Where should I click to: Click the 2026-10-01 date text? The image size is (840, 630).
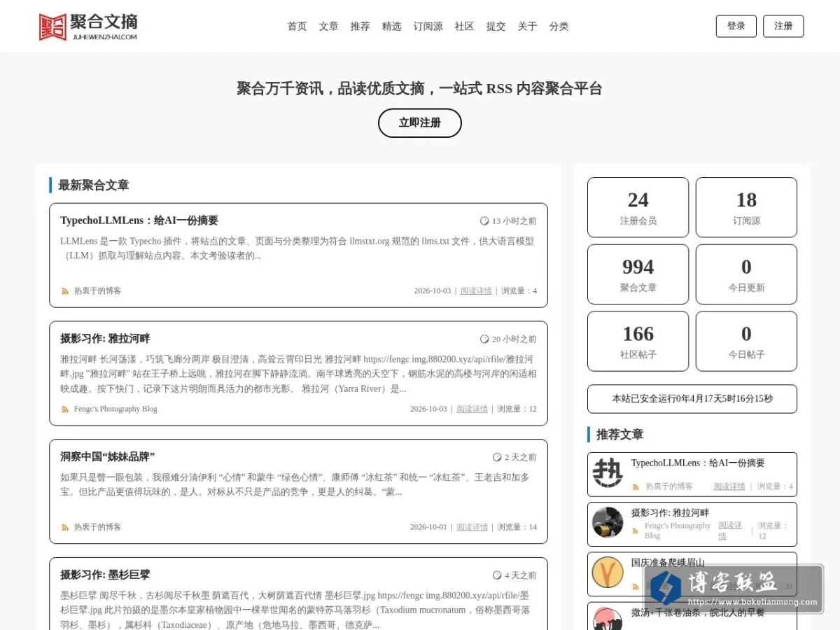coord(428,527)
